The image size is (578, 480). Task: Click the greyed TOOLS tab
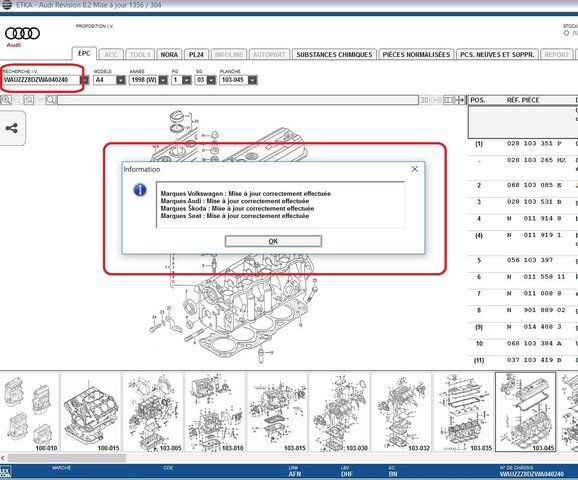point(140,55)
